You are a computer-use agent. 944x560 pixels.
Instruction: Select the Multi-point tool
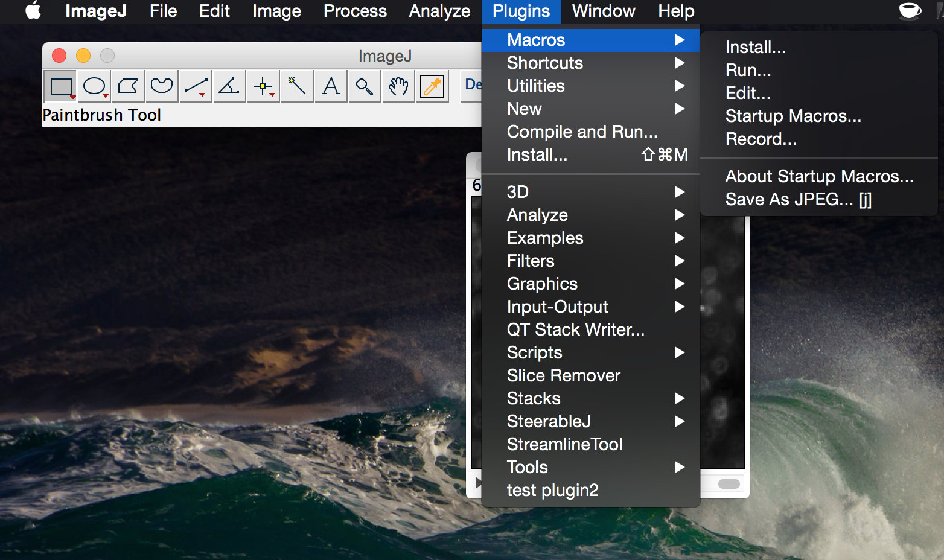[263, 86]
